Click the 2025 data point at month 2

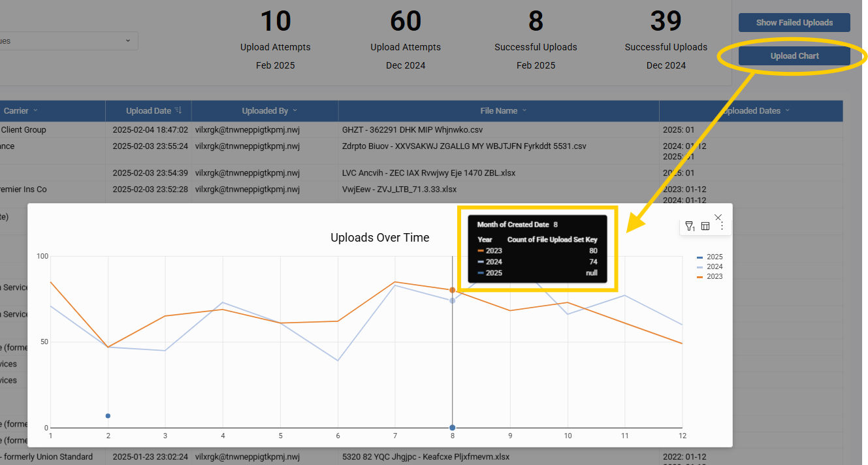pyautogui.click(x=108, y=416)
